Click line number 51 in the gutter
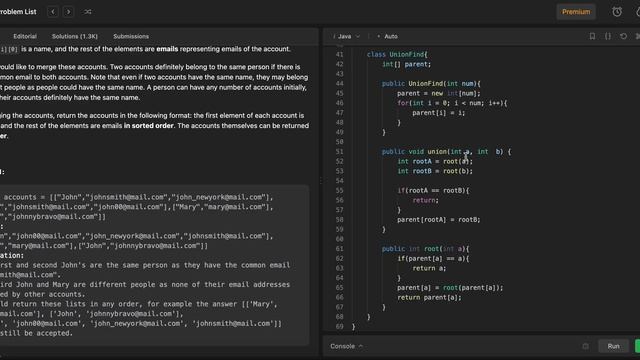 click(x=340, y=151)
